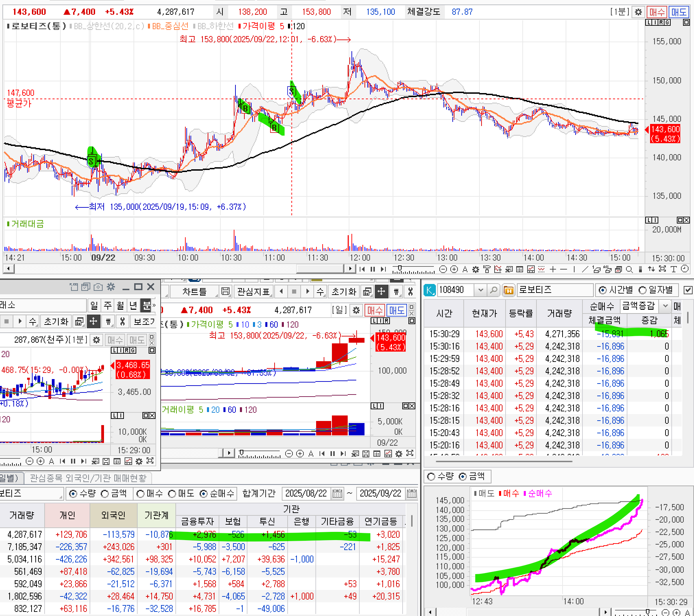Viewport: 694px width, 616px height.
Task: Open the 차트틀 dropdown menu
Action: 194,292
